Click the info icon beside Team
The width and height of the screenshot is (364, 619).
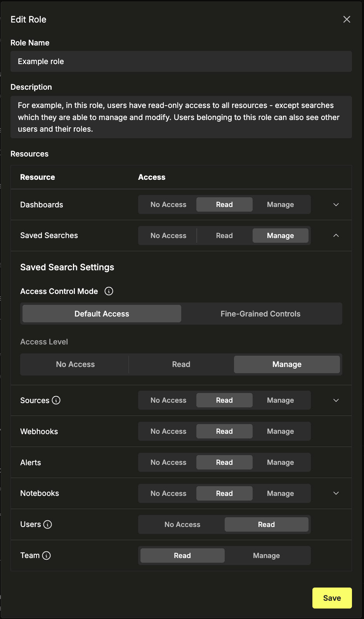[47, 556]
